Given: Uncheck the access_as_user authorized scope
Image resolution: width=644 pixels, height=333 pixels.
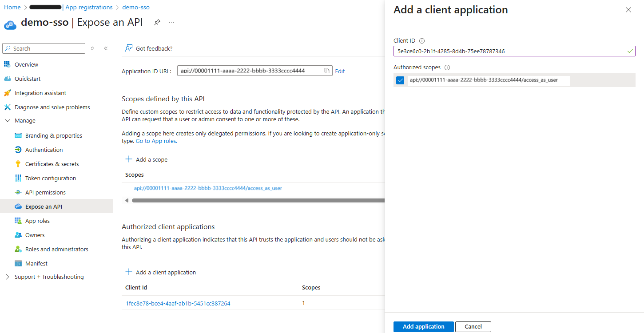Looking at the screenshot, I should [x=400, y=80].
